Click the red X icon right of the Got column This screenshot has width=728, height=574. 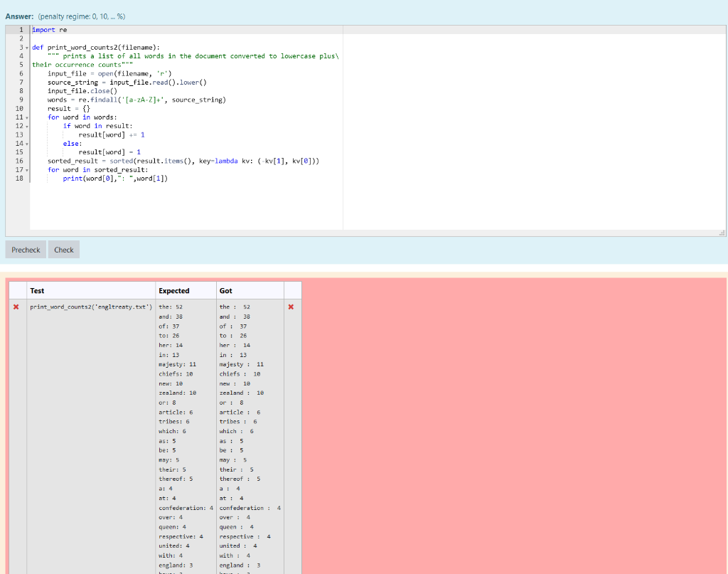(290, 308)
